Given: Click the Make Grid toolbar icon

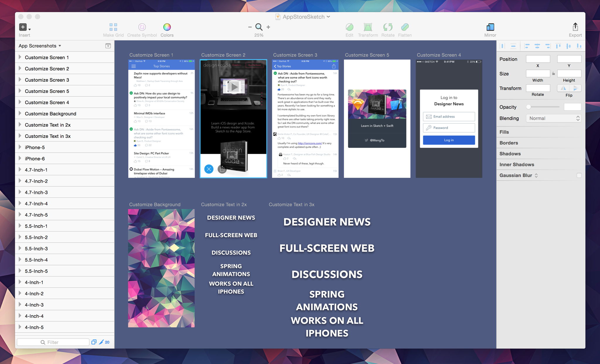Looking at the screenshot, I should click(x=113, y=27).
